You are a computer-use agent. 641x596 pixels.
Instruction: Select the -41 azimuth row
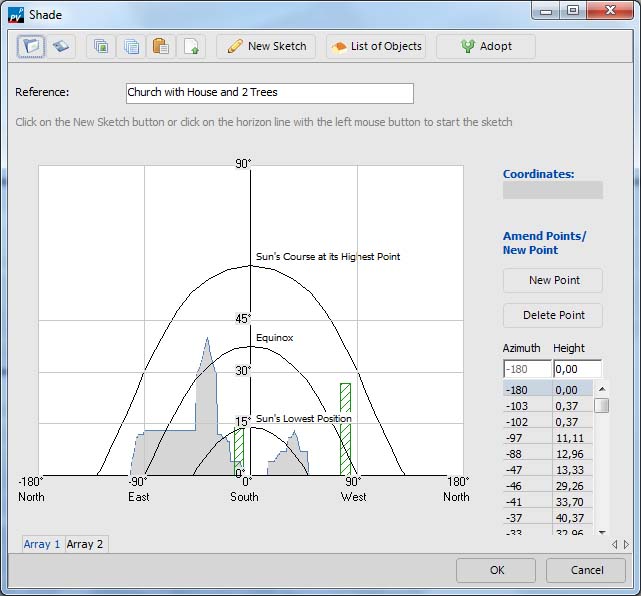(548, 502)
